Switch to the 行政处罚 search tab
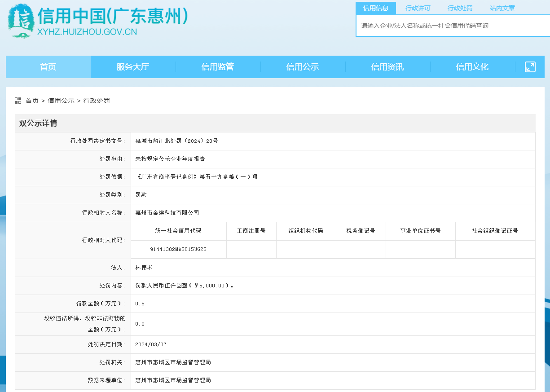The height and width of the screenshot is (392, 550). tap(460, 8)
